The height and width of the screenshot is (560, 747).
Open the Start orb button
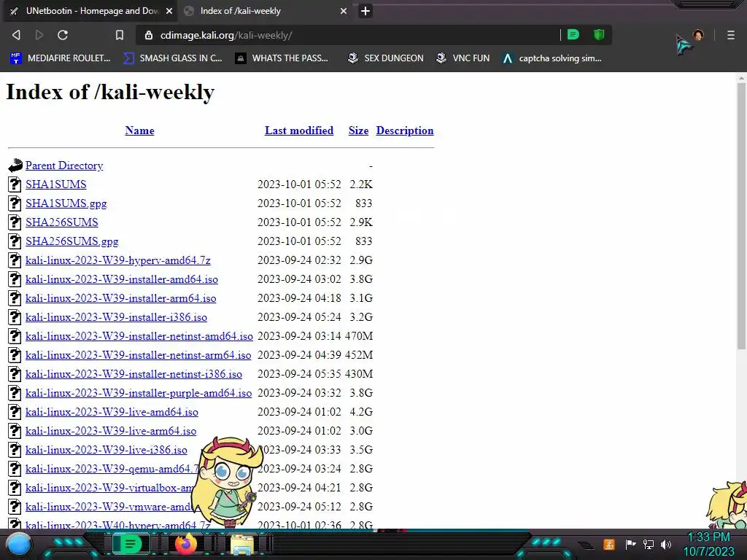point(19,545)
